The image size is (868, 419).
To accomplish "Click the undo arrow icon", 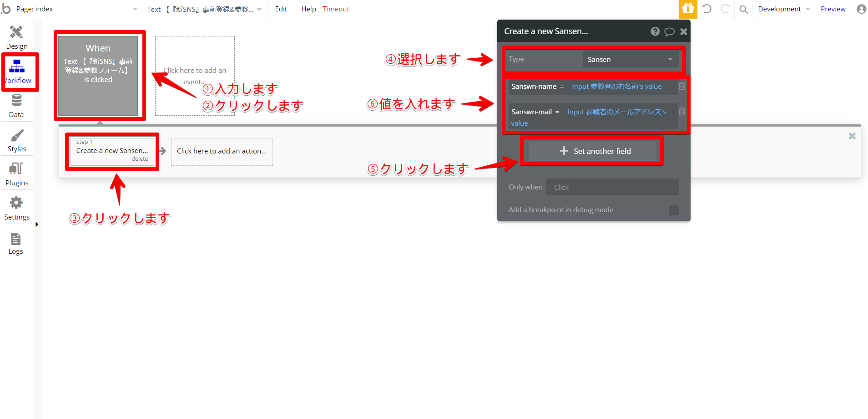I will coord(707,9).
